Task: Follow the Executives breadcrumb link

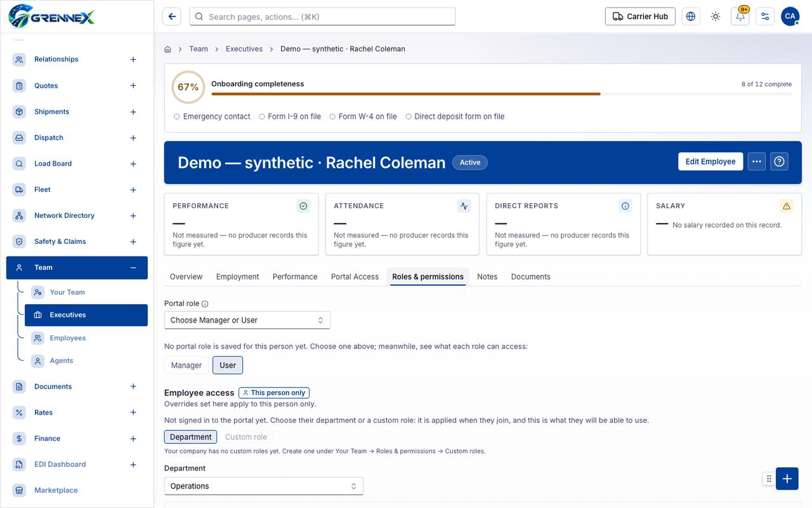Action: coord(244,49)
